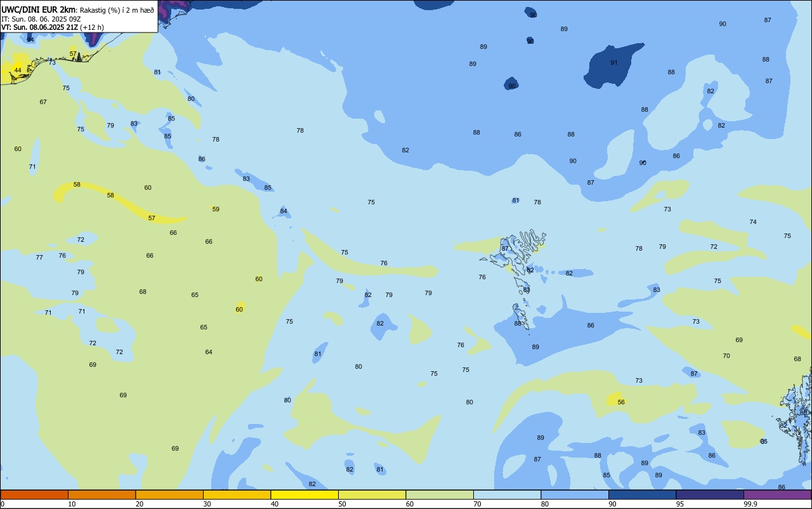Image resolution: width=812 pixels, height=509 pixels.
Task: Click the 0–10 dark orange legend swatch
Action: (x=34, y=494)
